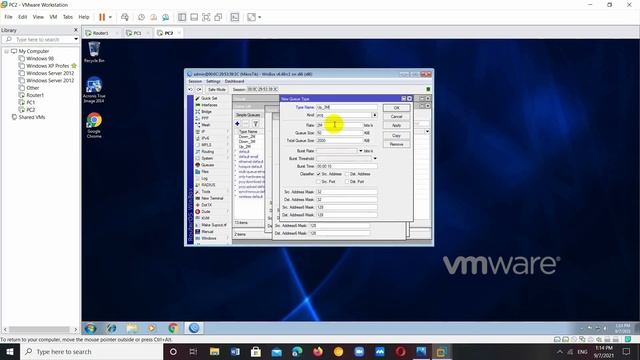Click the Recycle Bin desktop icon
The image size is (640, 360).
click(94, 52)
